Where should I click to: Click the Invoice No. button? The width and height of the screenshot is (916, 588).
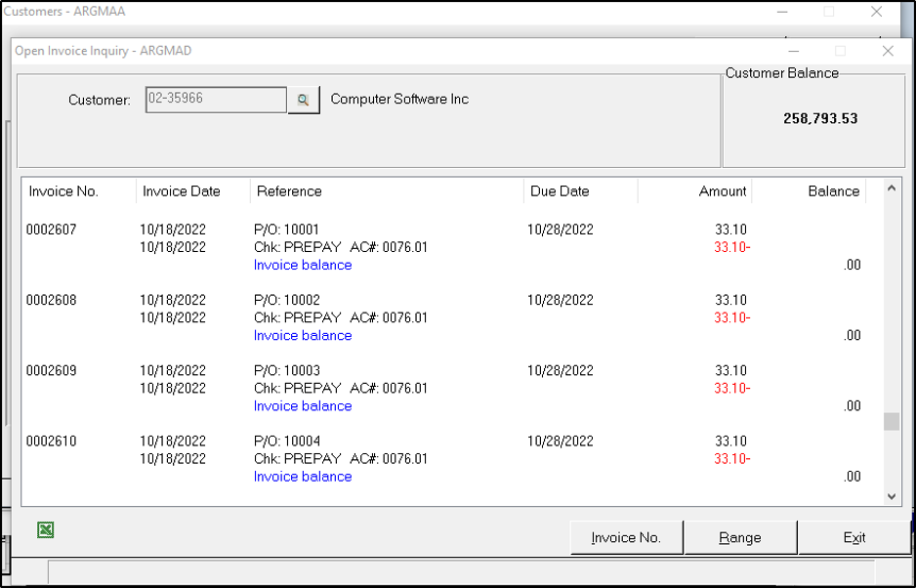point(626,537)
